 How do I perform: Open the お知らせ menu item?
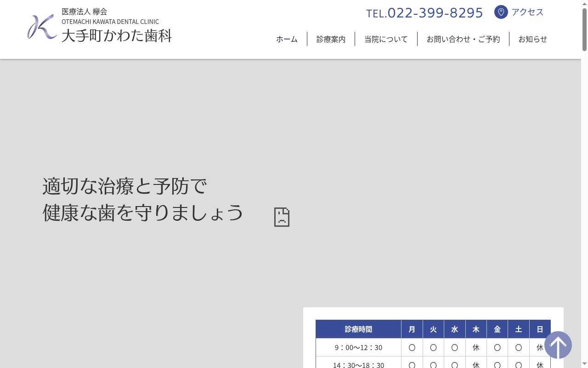click(533, 39)
